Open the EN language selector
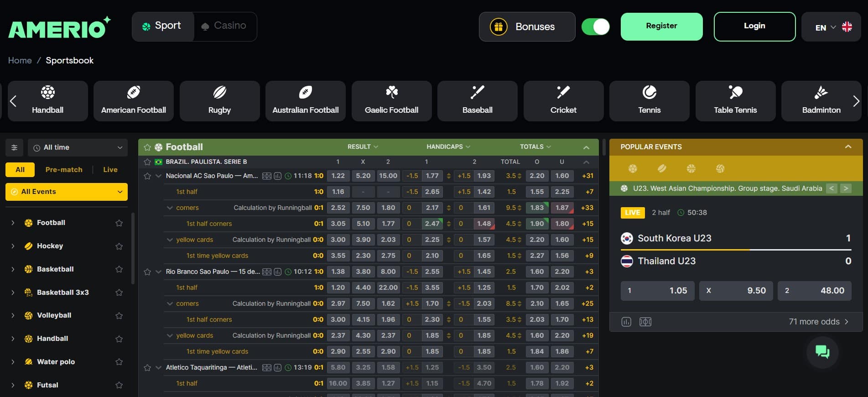The image size is (868, 397). (x=831, y=27)
